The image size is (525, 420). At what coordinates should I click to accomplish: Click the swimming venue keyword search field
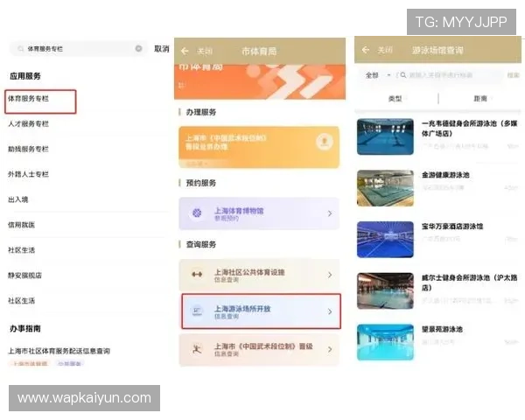point(449,75)
